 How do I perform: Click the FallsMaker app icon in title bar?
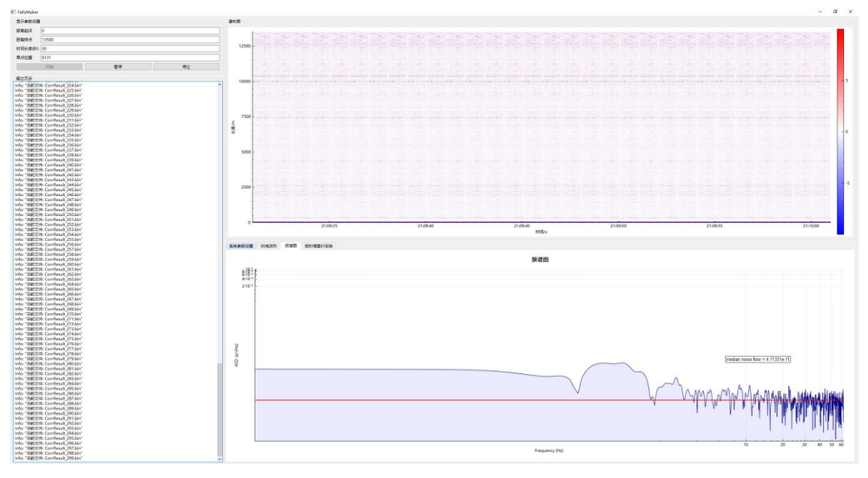pos(12,11)
